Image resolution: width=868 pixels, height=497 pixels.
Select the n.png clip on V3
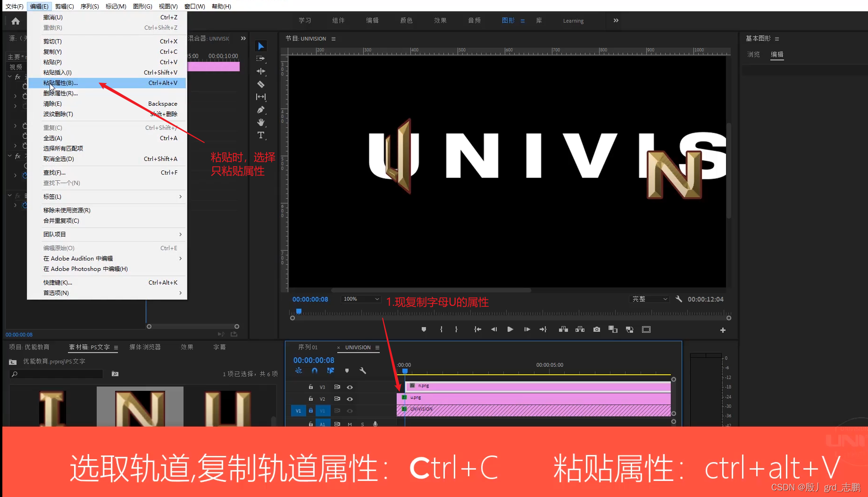click(x=538, y=387)
